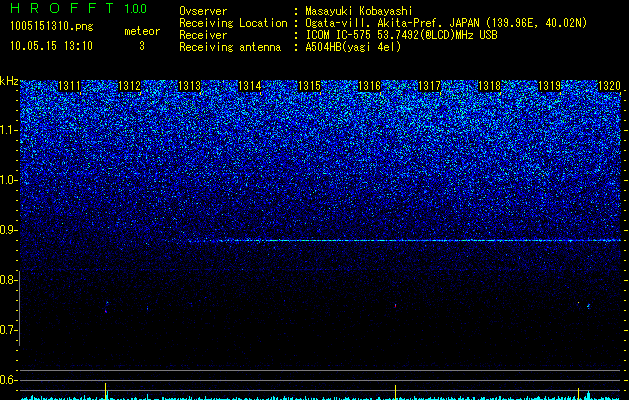This screenshot has width=629, height=400.
Task: Select observer name Masayuki Kobayashi
Action: click(x=358, y=11)
